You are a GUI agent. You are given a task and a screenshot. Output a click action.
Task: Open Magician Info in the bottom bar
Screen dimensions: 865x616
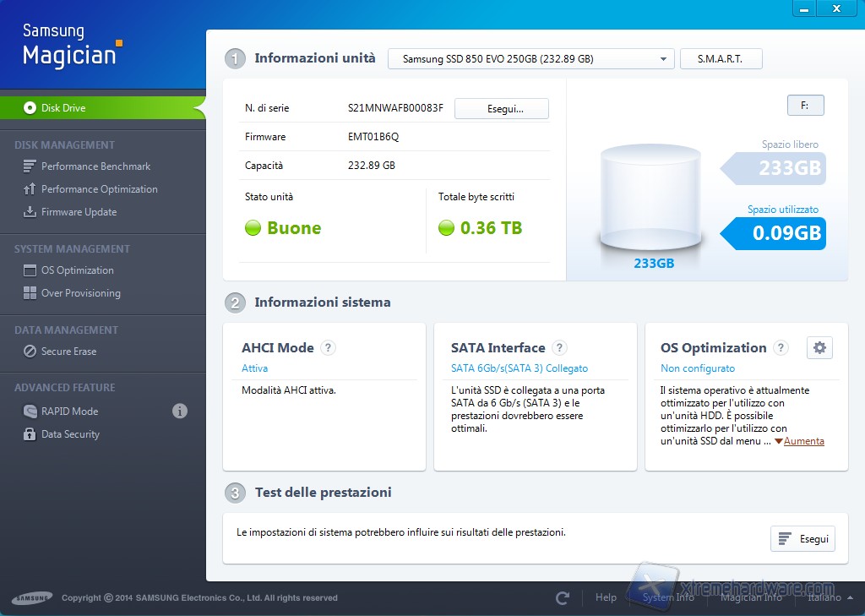750,597
